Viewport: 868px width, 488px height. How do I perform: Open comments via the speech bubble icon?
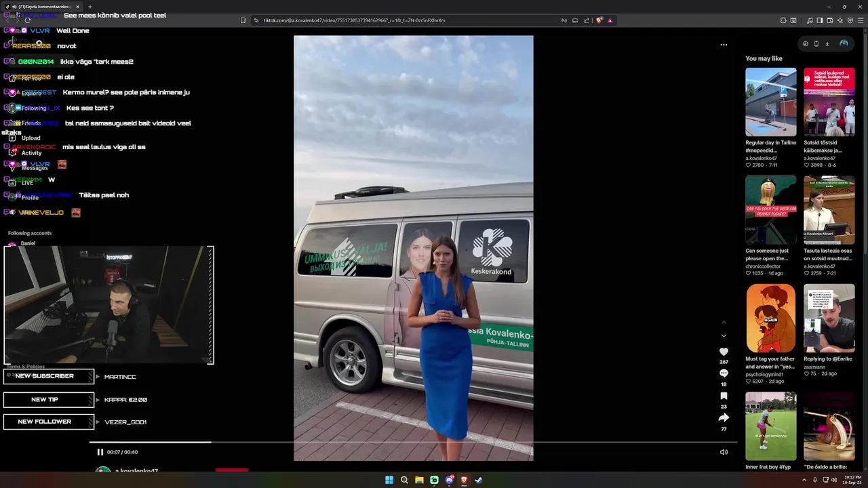(724, 373)
